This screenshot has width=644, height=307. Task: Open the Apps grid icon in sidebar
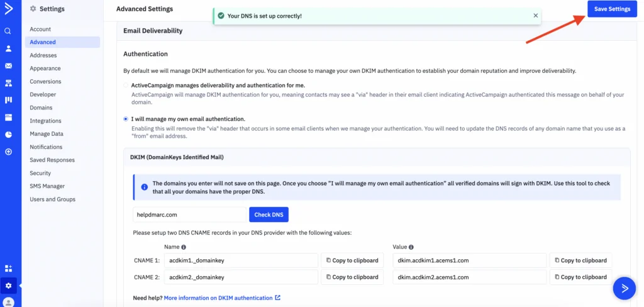(x=8, y=269)
